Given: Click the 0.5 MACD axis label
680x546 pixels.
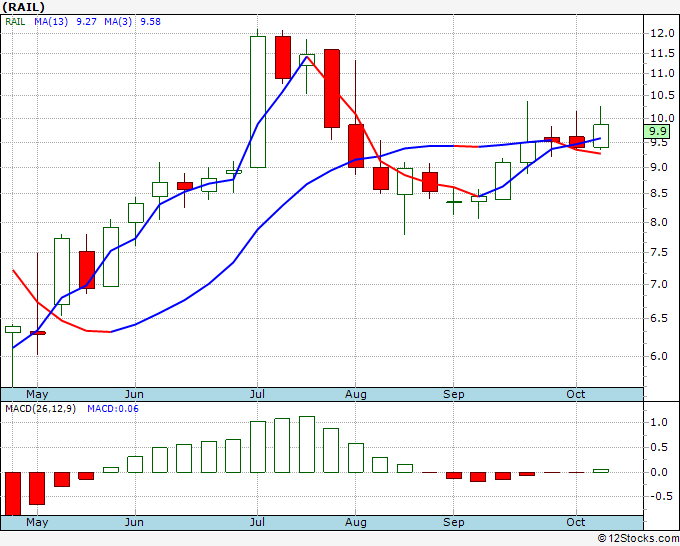Looking at the screenshot, I should [x=659, y=448].
